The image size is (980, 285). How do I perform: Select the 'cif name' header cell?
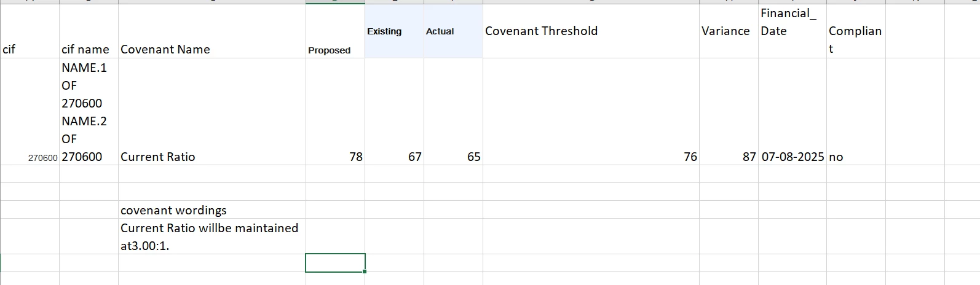[x=89, y=31]
